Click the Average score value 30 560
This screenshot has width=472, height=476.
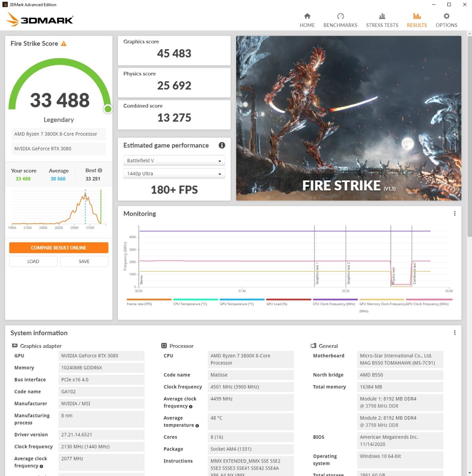[x=58, y=179]
